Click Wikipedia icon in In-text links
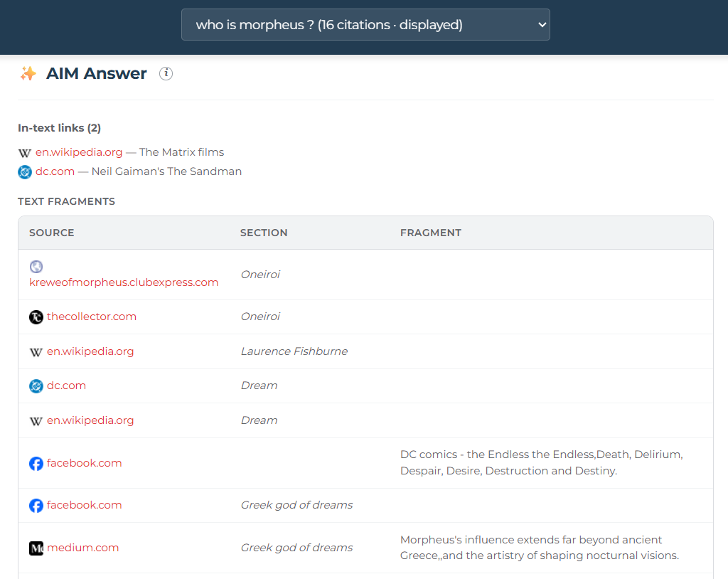 tap(25, 152)
